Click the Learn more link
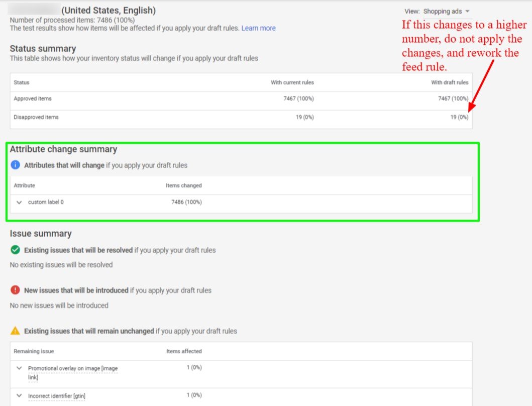This screenshot has width=532, height=406. click(x=258, y=28)
